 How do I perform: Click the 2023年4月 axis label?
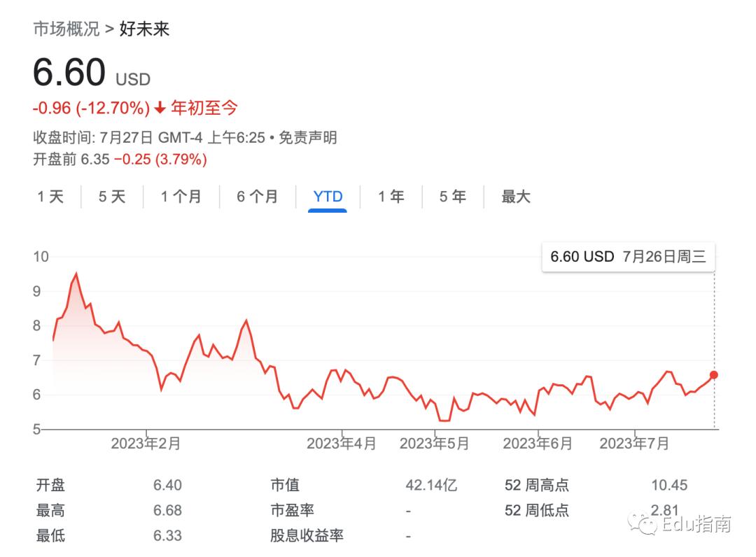coord(342,443)
